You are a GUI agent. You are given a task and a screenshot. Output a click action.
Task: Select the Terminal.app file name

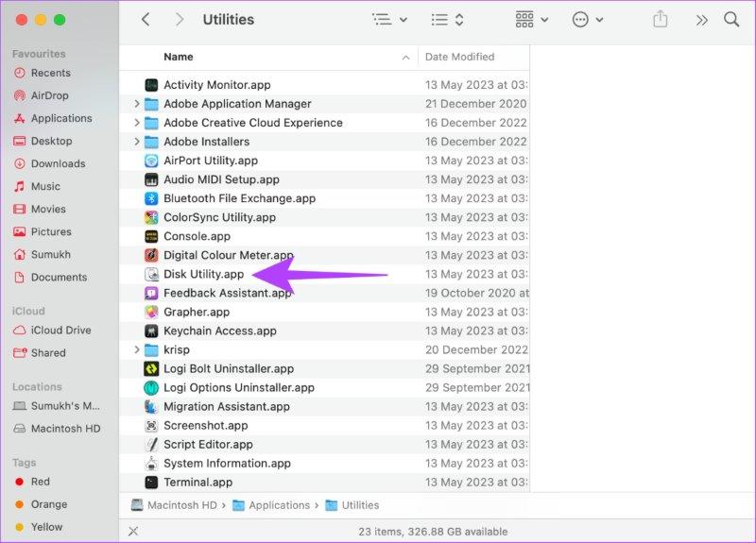(198, 483)
